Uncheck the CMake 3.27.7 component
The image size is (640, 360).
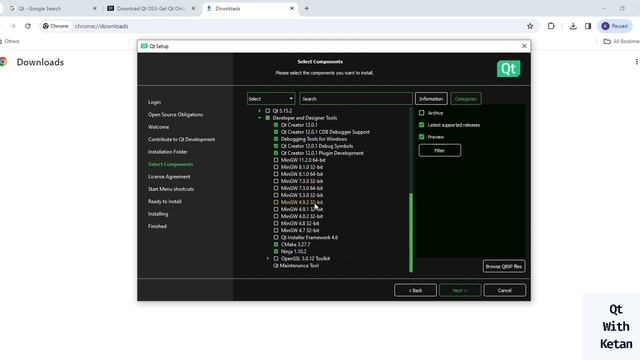276,244
